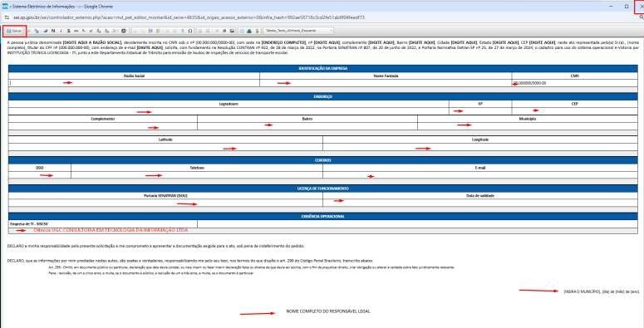Click the insert image icon in the toolbar
The image size is (644, 328).
[x=232, y=31]
